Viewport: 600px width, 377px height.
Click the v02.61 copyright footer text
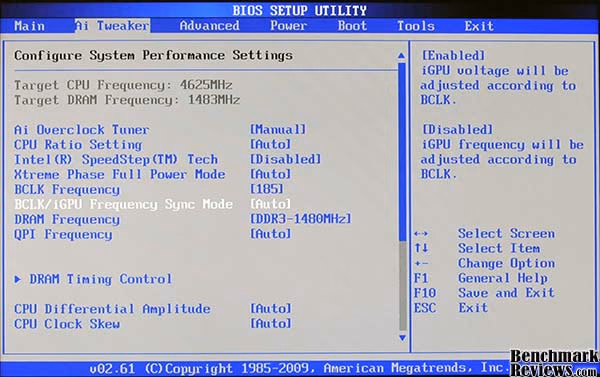[300, 368]
